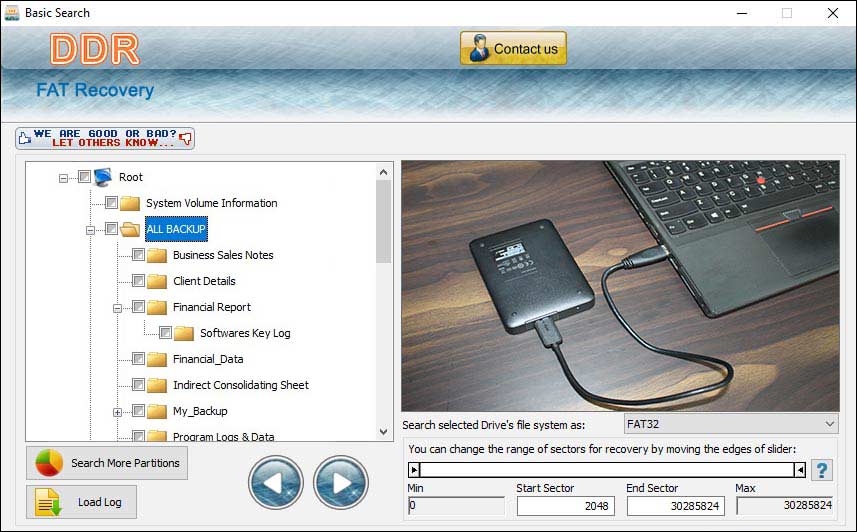Click the System Volume Information folder icon
Image resolution: width=857 pixels, height=532 pixels.
pyautogui.click(x=130, y=203)
